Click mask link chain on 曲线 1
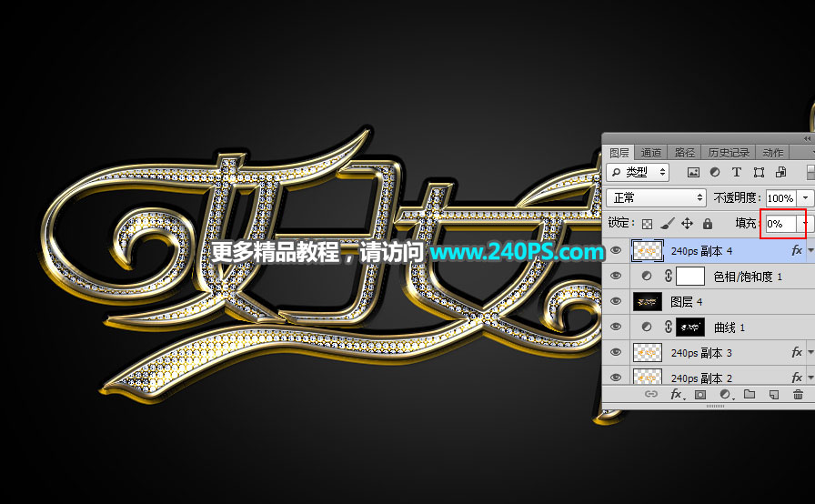The width and height of the screenshot is (815, 504). (669, 327)
